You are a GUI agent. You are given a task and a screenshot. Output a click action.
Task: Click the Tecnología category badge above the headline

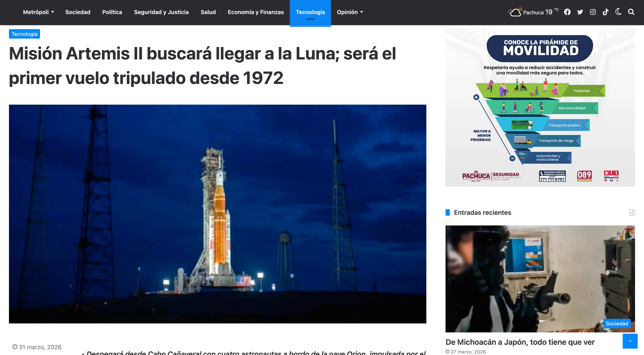[24, 34]
